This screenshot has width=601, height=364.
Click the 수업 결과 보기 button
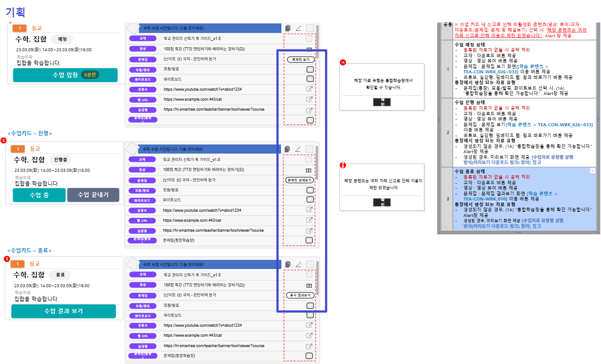[63, 311]
